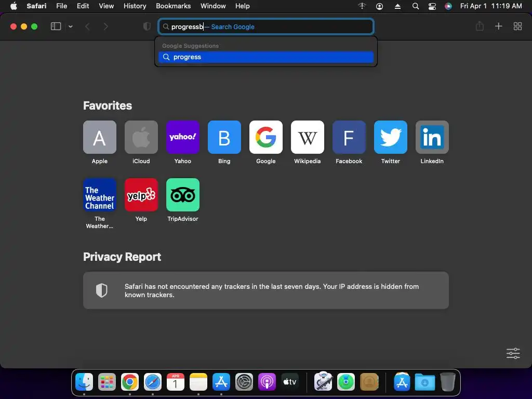Go forward with the forward arrow
The height and width of the screenshot is (399, 532).
[x=106, y=26]
